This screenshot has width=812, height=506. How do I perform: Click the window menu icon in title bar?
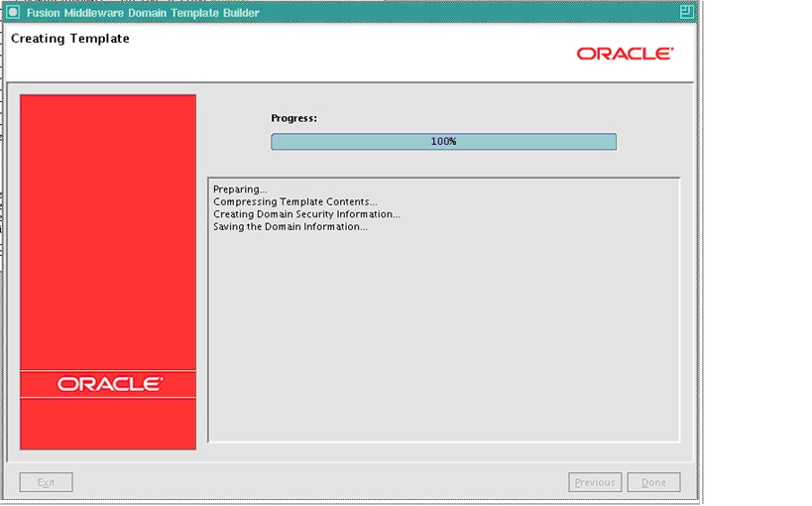pos(13,12)
